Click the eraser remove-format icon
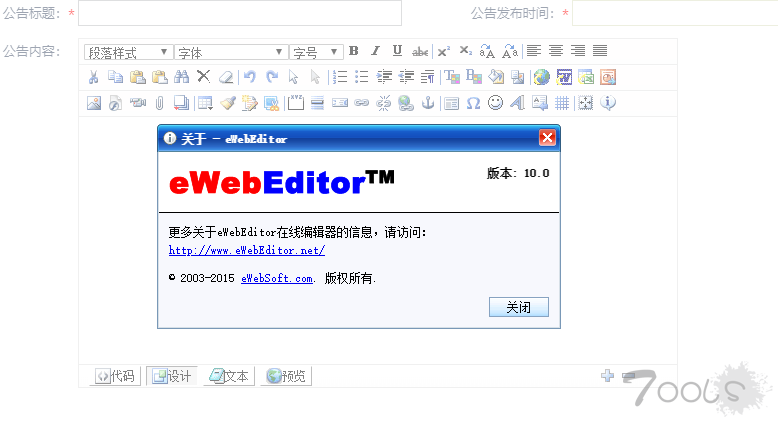 coord(226,77)
